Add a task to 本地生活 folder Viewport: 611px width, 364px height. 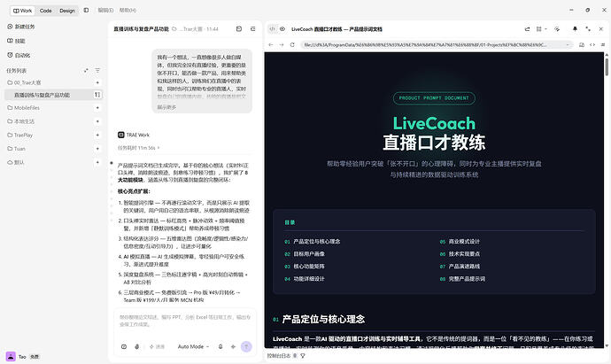pos(97,121)
